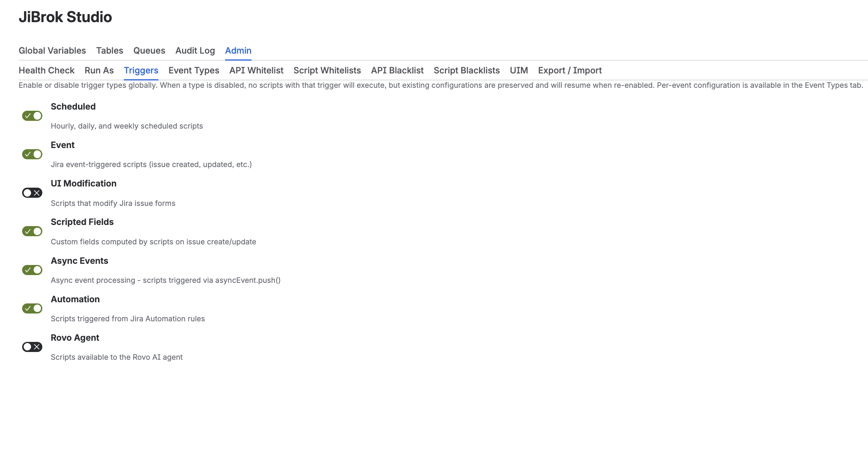Switch to the Run As sub-tab

(x=99, y=70)
